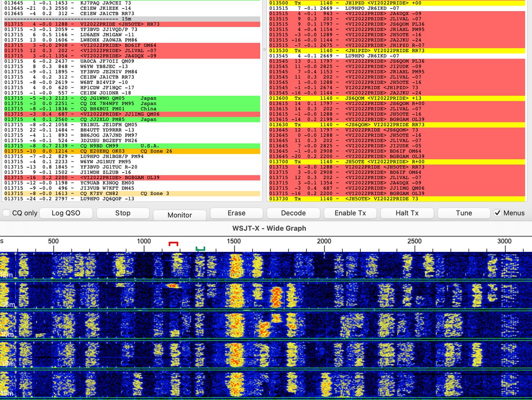Activate the Enable Tx button

[x=350, y=213]
